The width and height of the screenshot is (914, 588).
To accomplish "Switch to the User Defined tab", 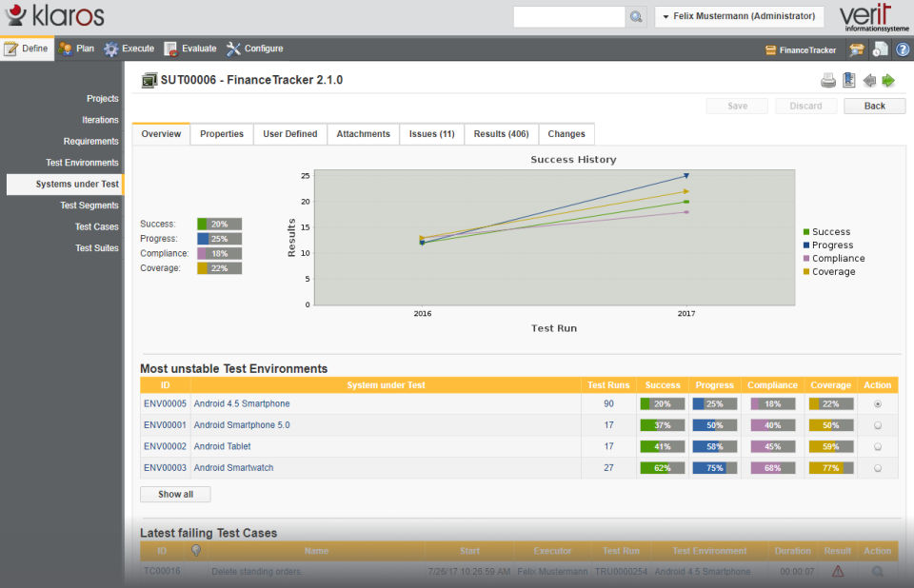I will [289, 134].
